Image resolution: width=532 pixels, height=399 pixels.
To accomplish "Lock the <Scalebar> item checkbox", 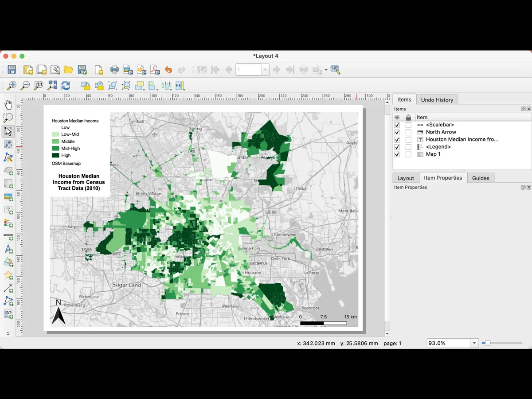I will [x=408, y=125].
